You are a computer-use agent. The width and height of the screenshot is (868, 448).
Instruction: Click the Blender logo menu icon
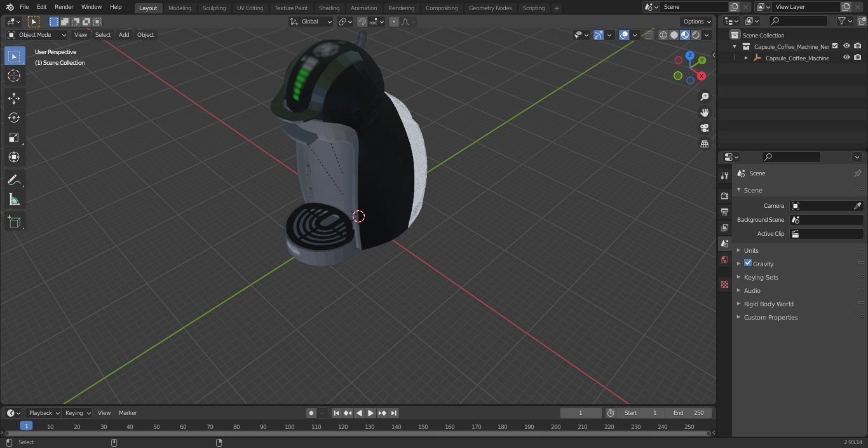[x=10, y=7]
